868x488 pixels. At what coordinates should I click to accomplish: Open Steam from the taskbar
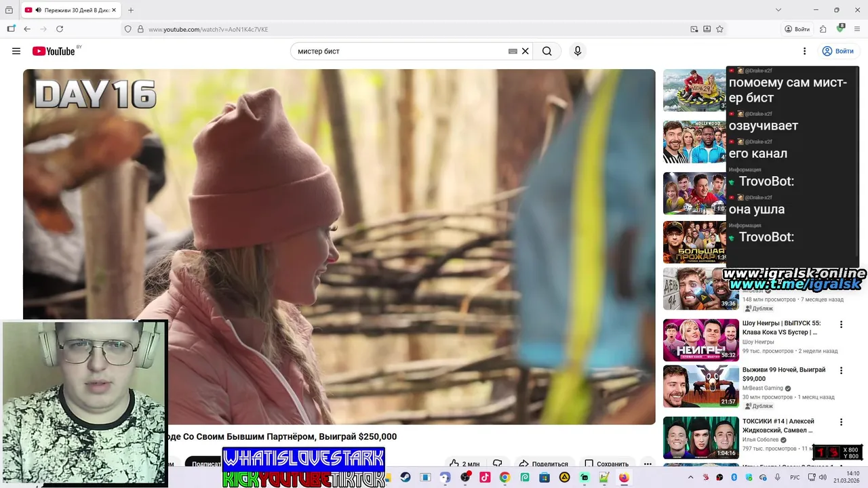pyautogui.click(x=406, y=477)
